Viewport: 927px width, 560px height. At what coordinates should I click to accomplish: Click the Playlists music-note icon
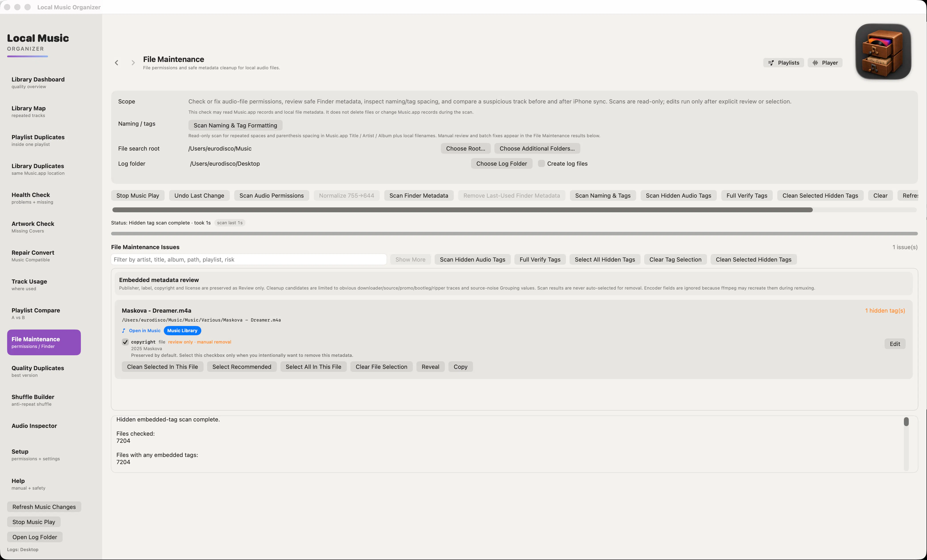point(771,63)
